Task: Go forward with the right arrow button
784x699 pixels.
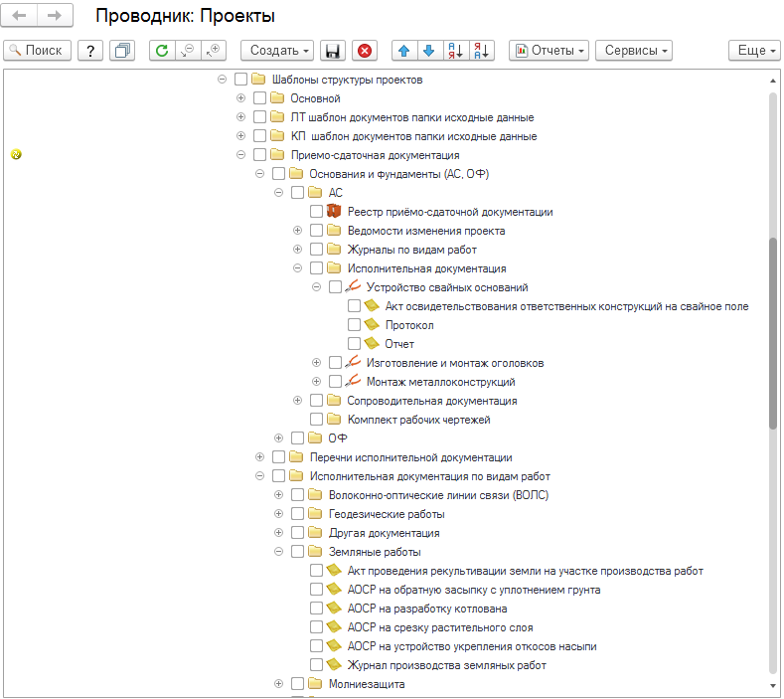Action: pyautogui.click(x=55, y=16)
